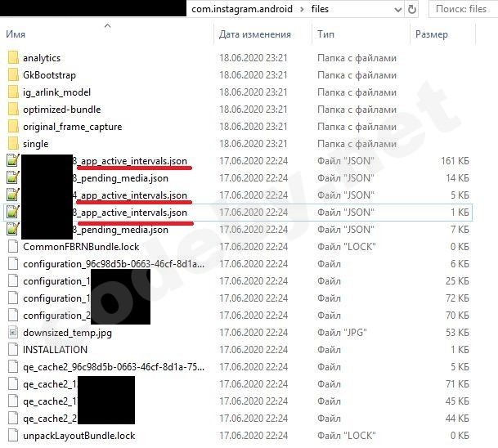Click the single folder icon
This screenshot has width=498, height=448.
pos(13,144)
